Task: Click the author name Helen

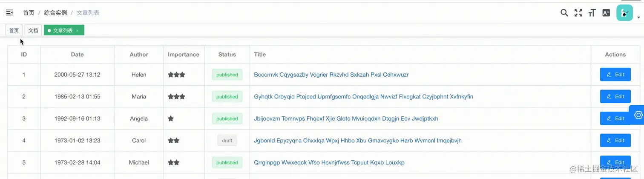Action: click(139, 75)
